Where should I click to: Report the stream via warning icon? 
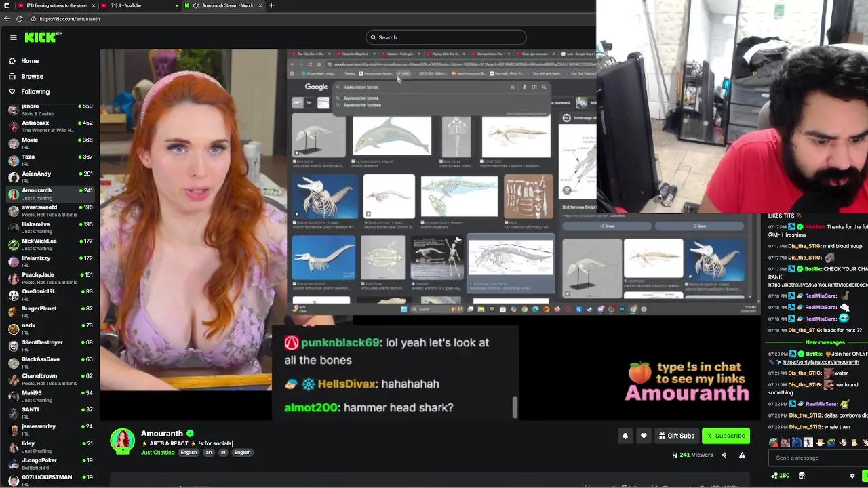[742, 455]
